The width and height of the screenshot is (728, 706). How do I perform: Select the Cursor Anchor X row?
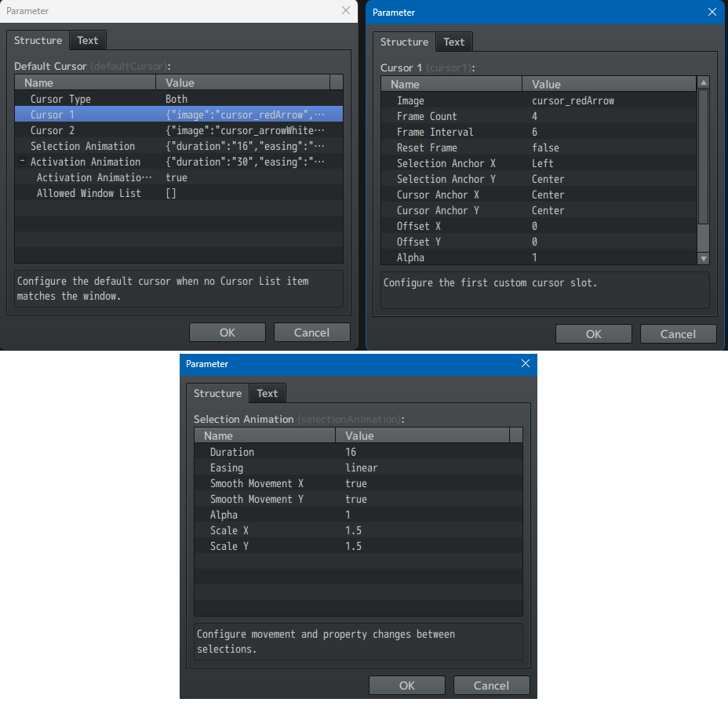539,195
